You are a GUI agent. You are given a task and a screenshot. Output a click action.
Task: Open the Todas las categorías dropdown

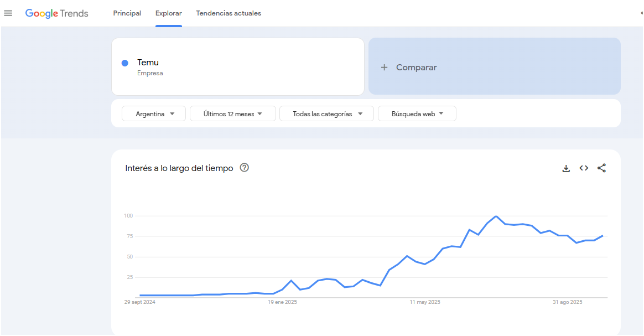click(326, 114)
